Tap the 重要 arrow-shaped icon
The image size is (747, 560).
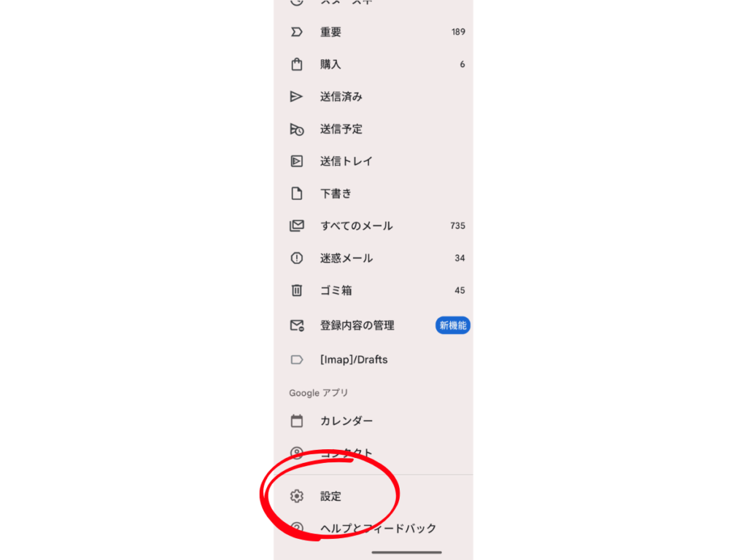pyautogui.click(x=296, y=32)
